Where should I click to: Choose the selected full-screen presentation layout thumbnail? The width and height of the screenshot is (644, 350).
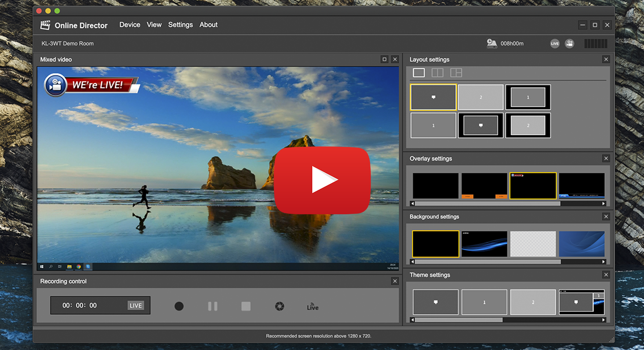(x=434, y=97)
